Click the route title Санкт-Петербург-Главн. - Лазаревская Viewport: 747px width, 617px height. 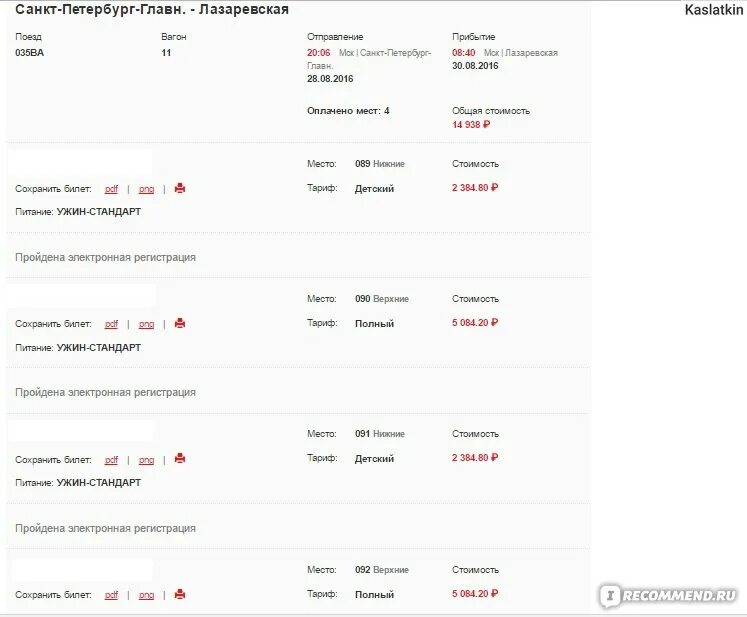pos(152,9)
